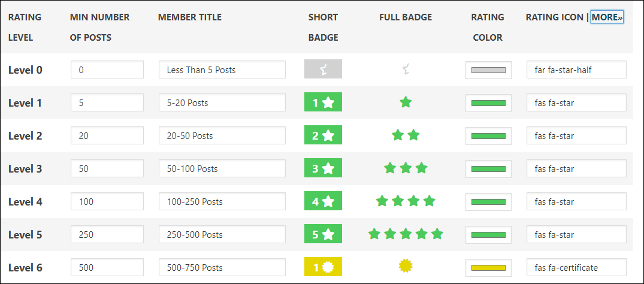Click the Level 2 two-star full badge
This screenshot has height=284, width=644.
(406, 135)
